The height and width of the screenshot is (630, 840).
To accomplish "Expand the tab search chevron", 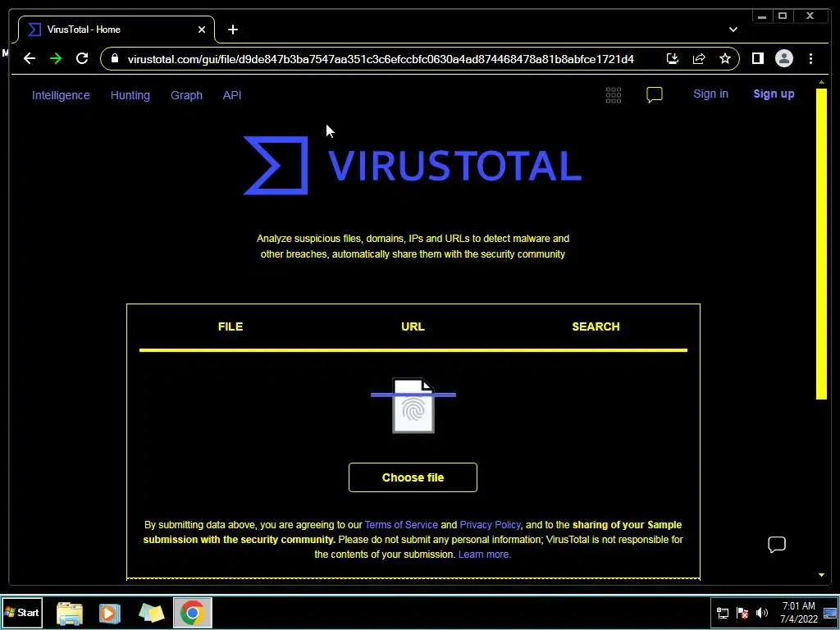I will (x=733, y=30).
